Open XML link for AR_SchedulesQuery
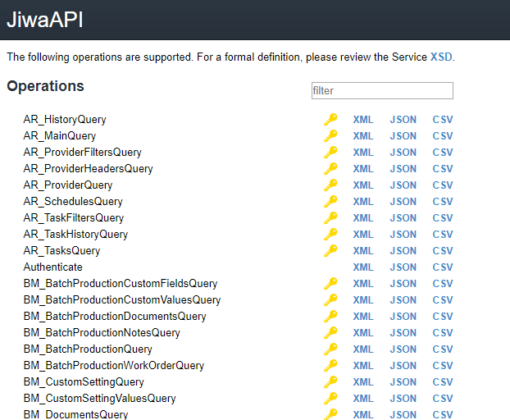This screenshot has width=510, height=420. [x=363, y=201]
